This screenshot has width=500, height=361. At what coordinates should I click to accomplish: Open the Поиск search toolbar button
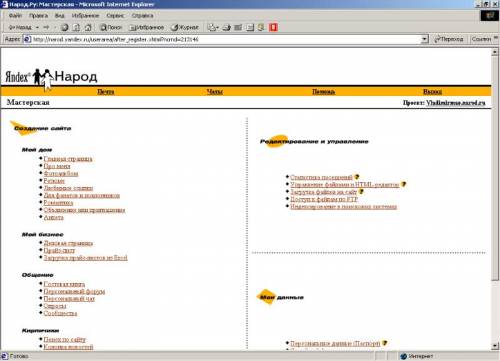[x=111, y=27]
